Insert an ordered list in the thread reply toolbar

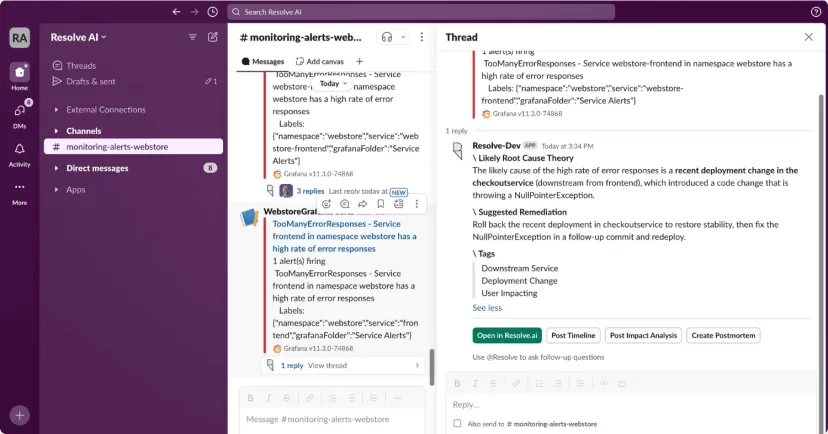[x=539, y=383]
